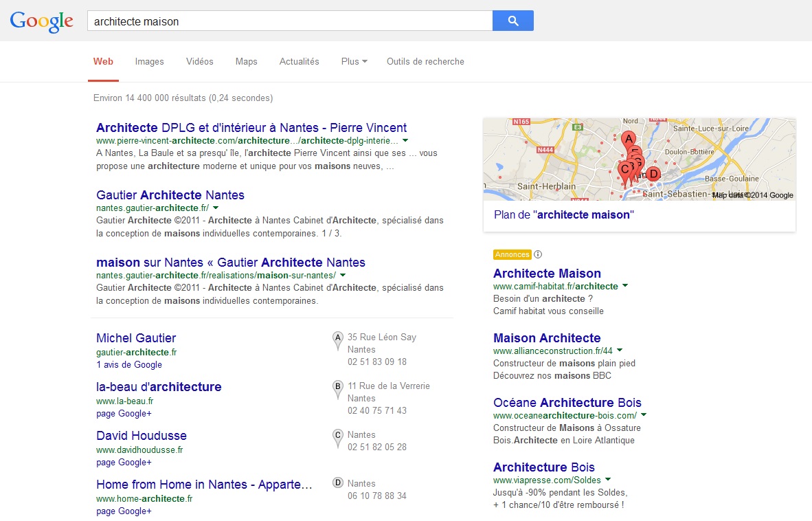Open la-beau d'architecture listing

(x=159, y=386)
